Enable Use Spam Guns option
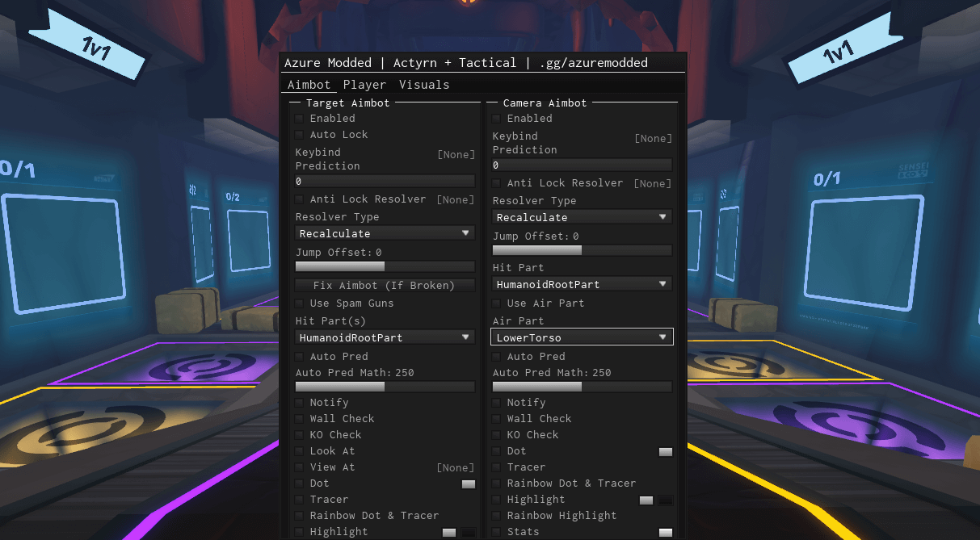This screenshot has width=980, height=540. point(300,303)
